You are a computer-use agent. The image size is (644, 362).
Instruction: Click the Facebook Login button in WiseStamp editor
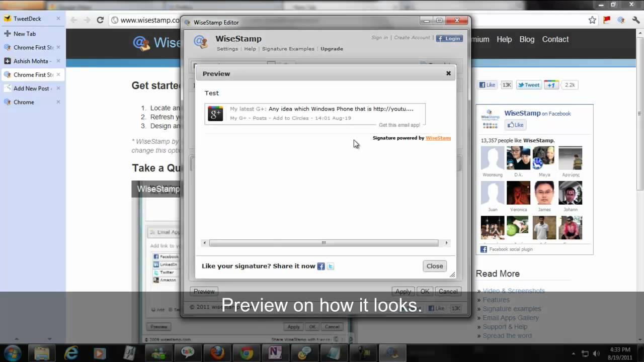point(449,38)
